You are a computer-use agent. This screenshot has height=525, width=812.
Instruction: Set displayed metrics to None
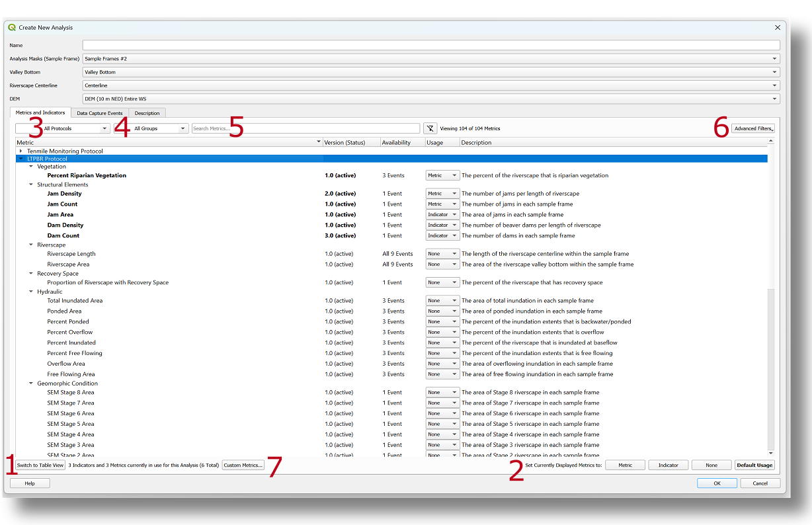click(x=711, y=465)
